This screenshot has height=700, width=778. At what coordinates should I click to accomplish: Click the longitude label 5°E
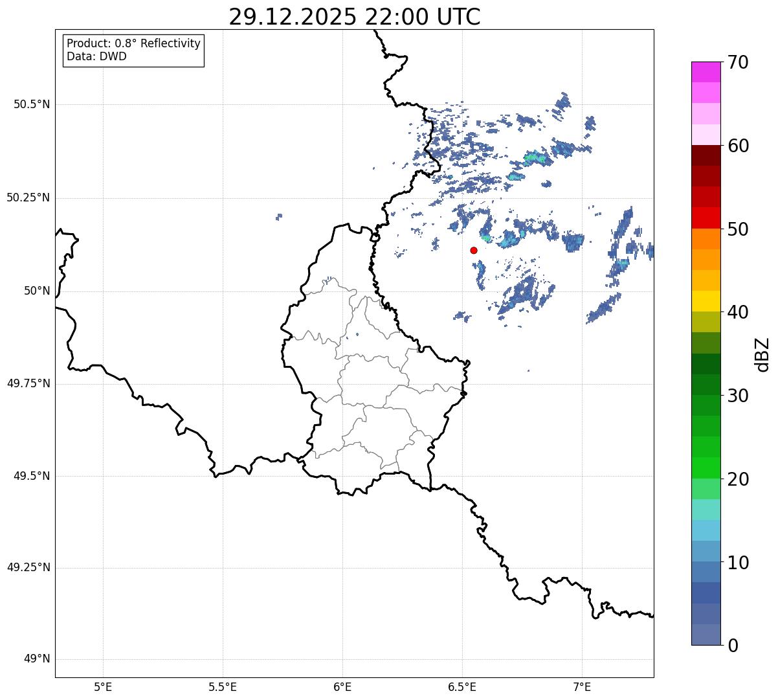[x=103, y=687]
